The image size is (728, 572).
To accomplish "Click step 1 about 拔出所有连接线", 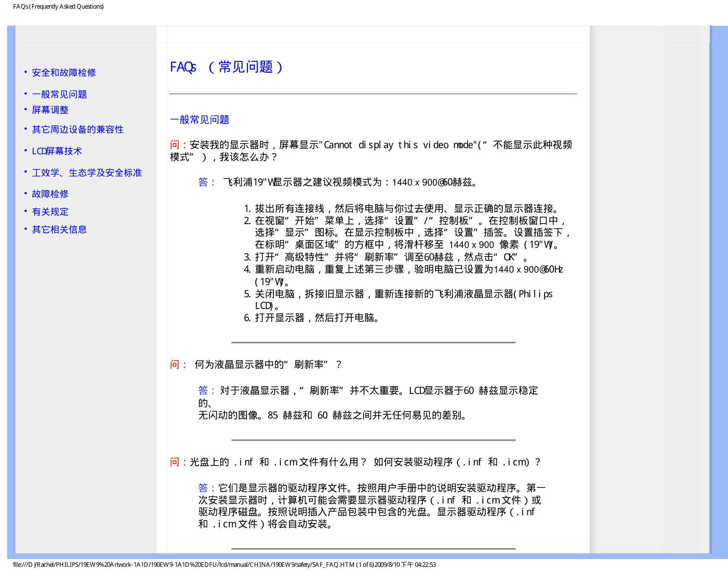I will pos(407,209).
